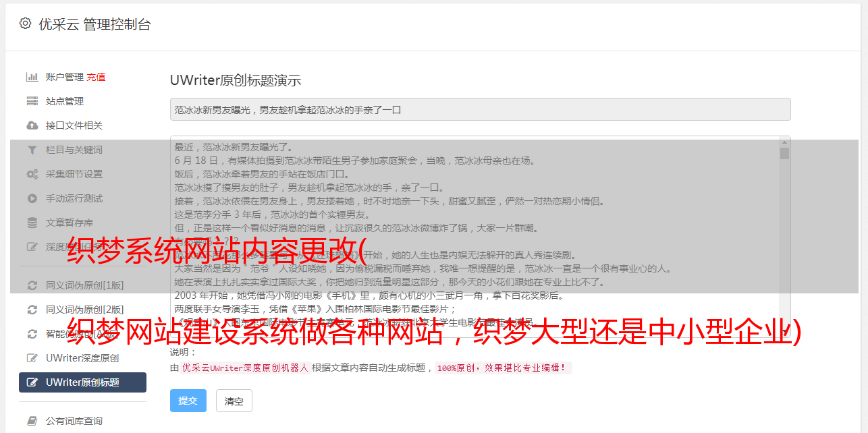Open 同义词伪原创[2版] menu item

click(x=82, y=310)
